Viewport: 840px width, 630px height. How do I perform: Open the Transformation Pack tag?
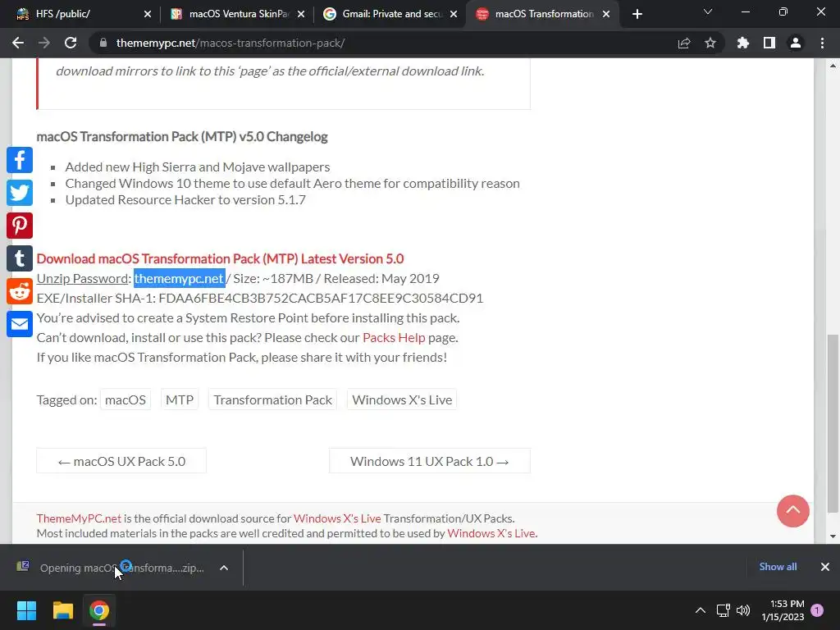coord(272,399)
